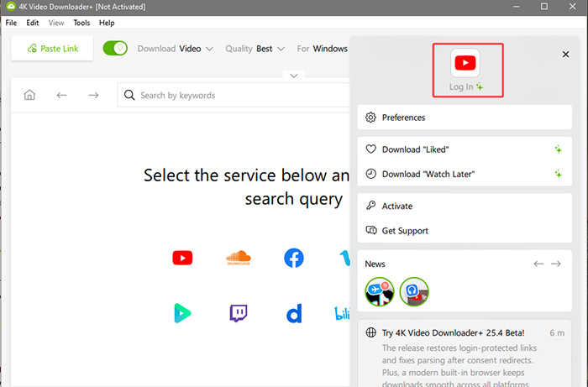Click the 4K Video Downloader+ app icon
Viewport: 588px width, 387px height.
click(x=11, y=7)
